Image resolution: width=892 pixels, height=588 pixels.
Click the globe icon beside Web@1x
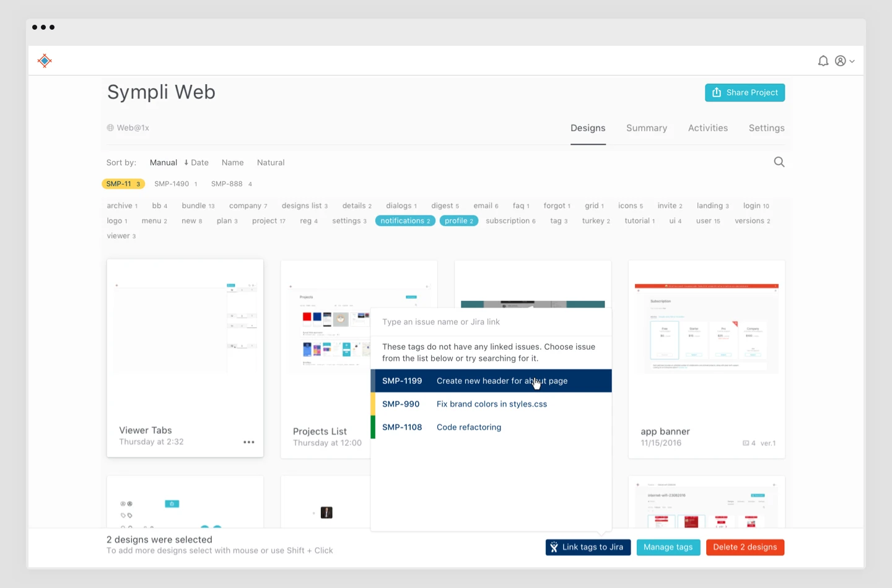click(110, 128)
